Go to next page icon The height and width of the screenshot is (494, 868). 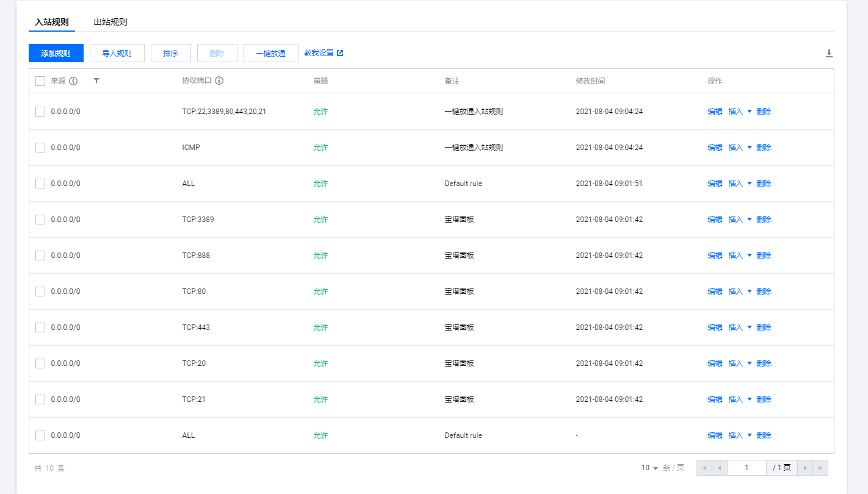tap(805, 468)
